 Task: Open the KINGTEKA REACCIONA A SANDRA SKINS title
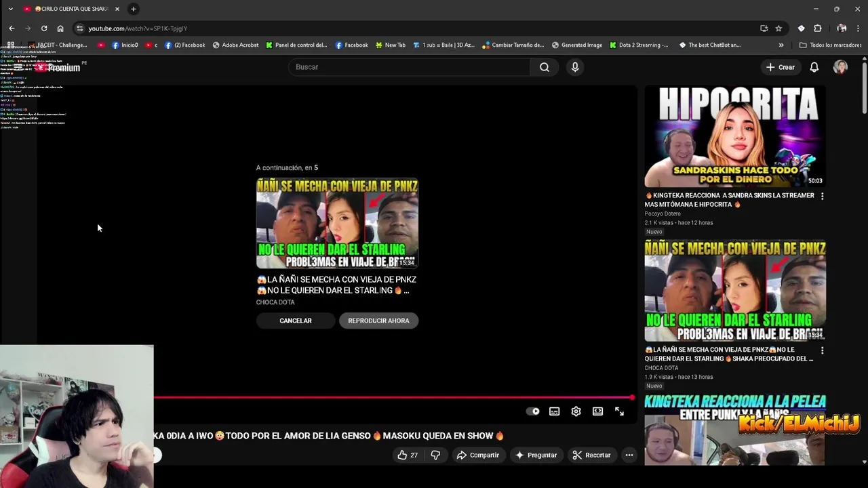[x=729, y=200]
